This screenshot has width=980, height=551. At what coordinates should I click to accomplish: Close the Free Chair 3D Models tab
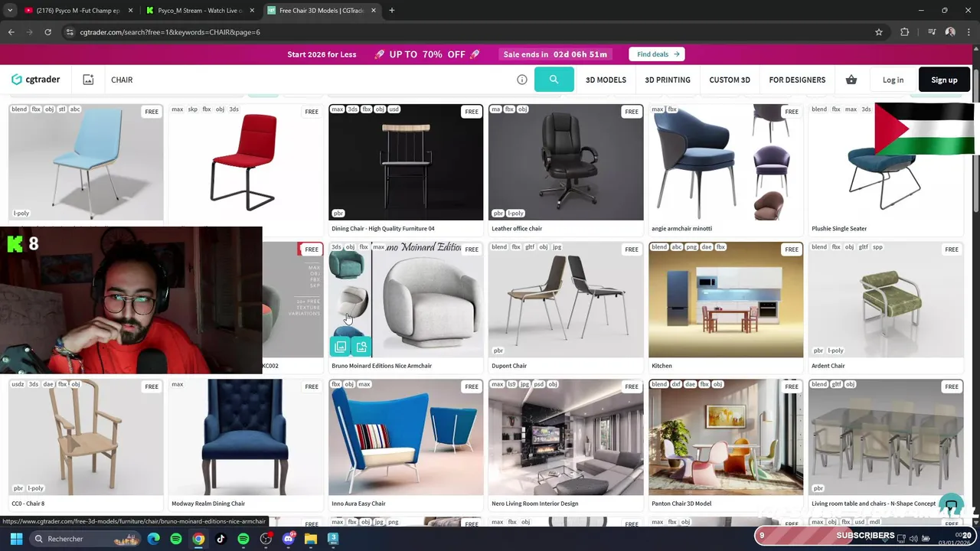point(374,11)
